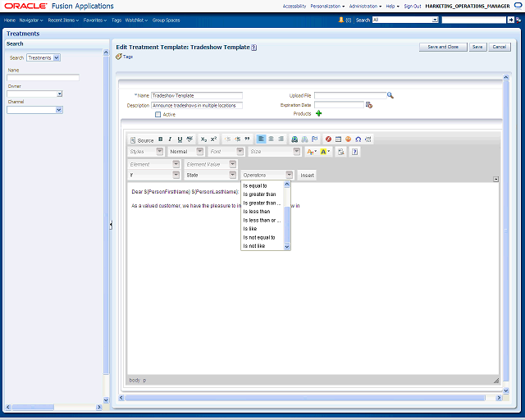
Task: Open the Styles dropdown
Action: tap(146, 152)
